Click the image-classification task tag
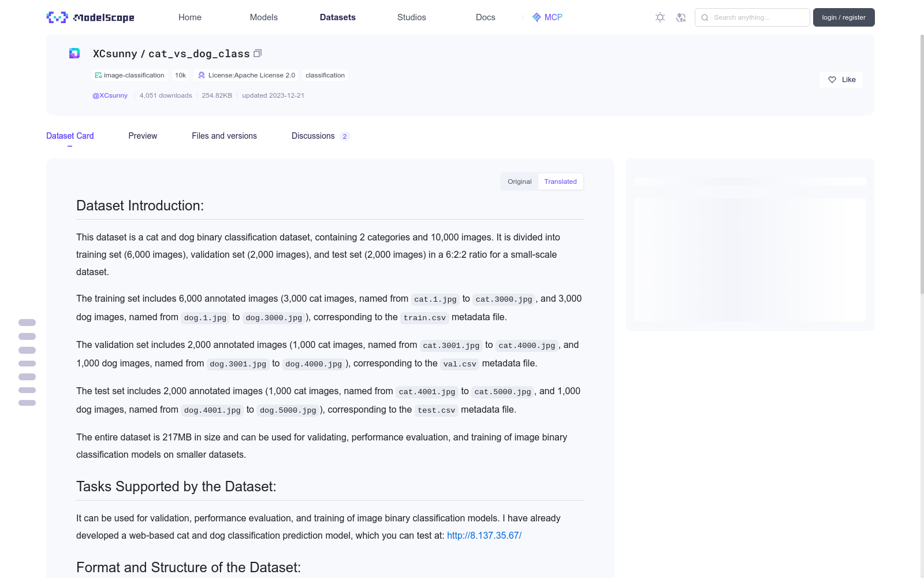Image resolution: width=924 pixels, height=578 pixels. coord(130,75)
